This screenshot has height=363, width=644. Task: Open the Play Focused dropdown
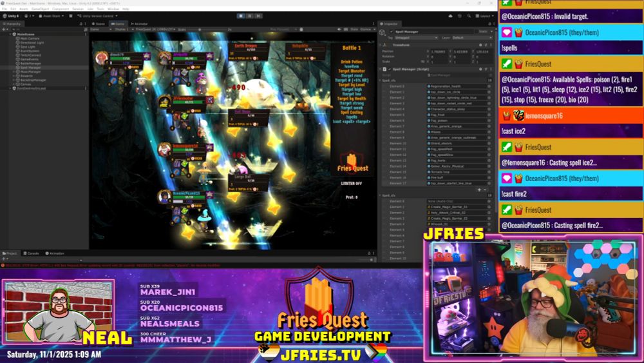point(282,30)
